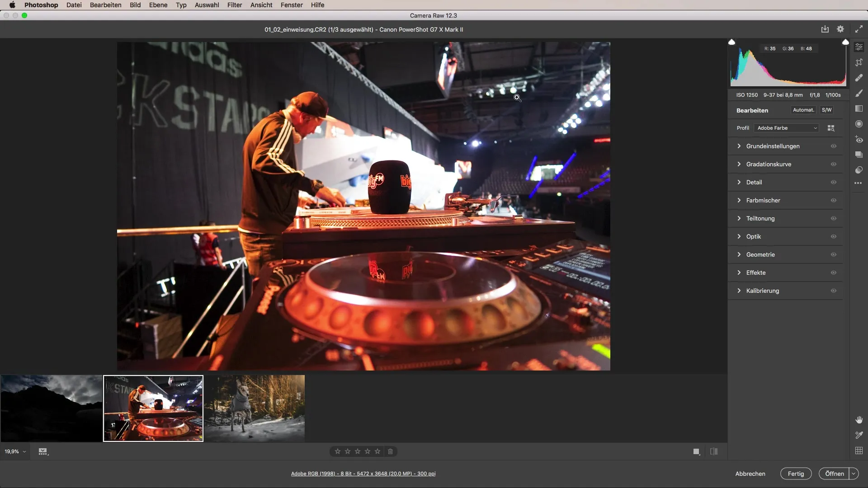The width and height of the screenshot is (868, 488).
Task: Open the filmstrip filter menu icon
Action: click(x=43, y=451)
